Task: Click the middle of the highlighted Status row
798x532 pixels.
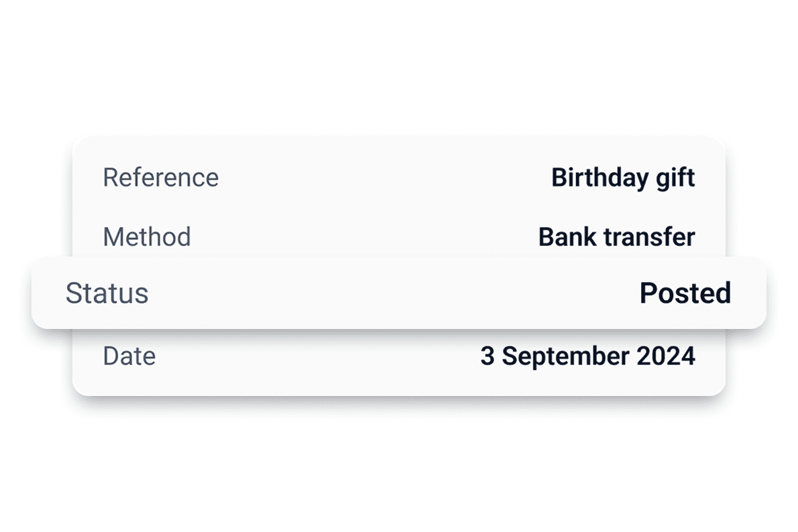Action: click(x=398, y=293)
